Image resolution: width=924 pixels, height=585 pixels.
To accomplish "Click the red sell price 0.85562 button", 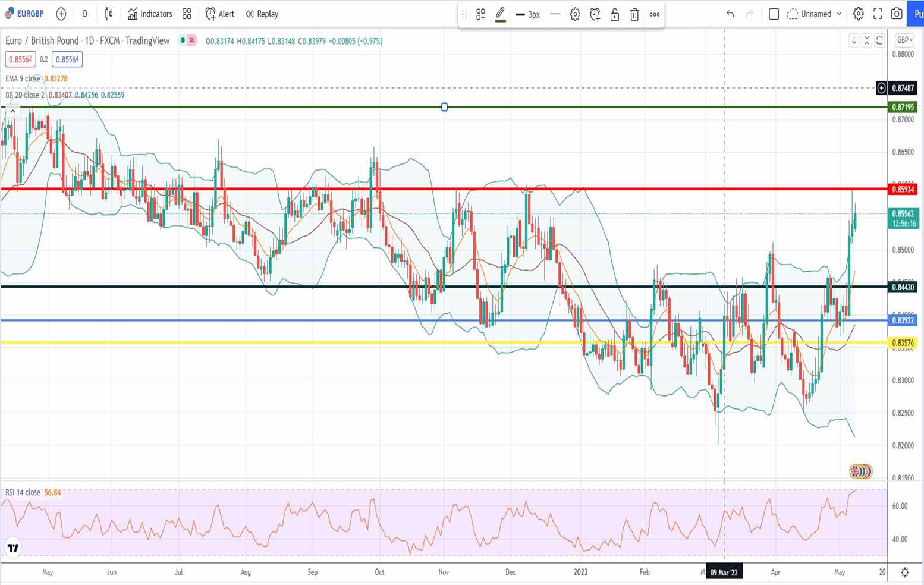I will [x=20, y=59].
